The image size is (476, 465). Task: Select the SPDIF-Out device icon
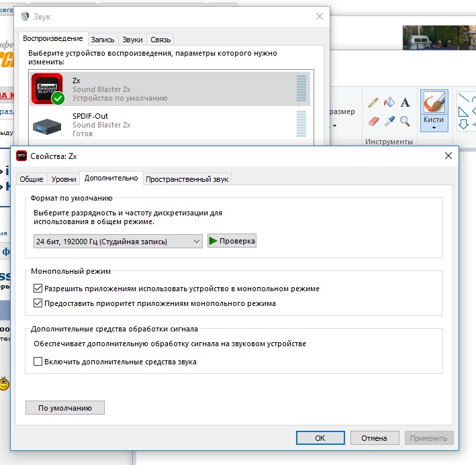click(x=47, y=126)
